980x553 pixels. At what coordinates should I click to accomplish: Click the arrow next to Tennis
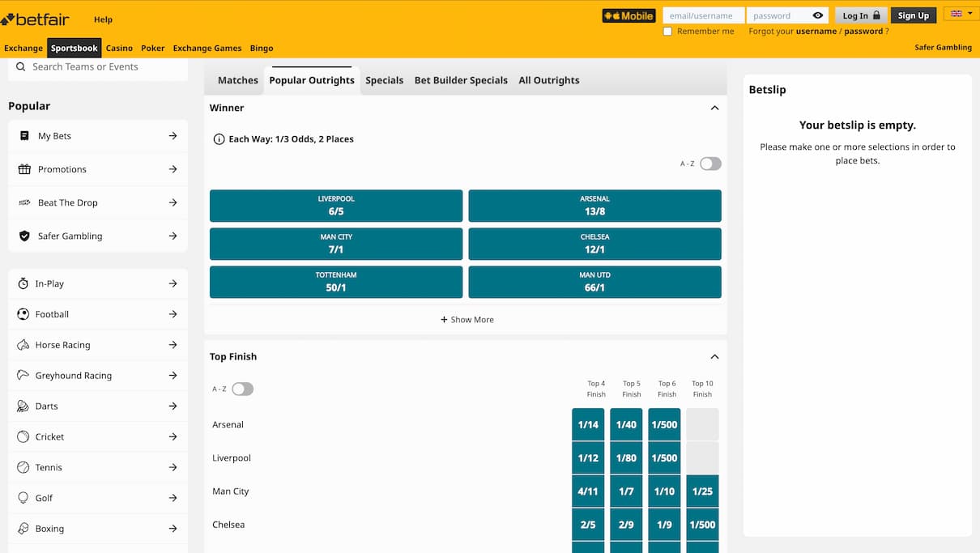click(x=173, y=467)
